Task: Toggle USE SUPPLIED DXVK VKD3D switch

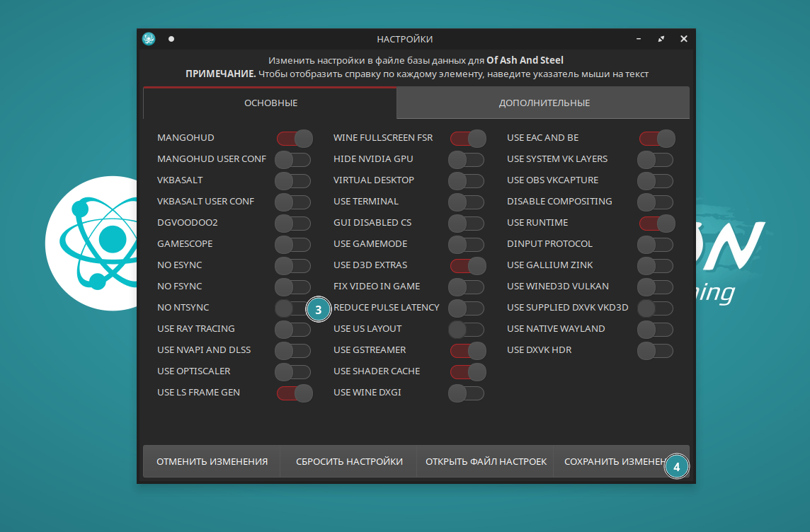Action: (656, 308)
